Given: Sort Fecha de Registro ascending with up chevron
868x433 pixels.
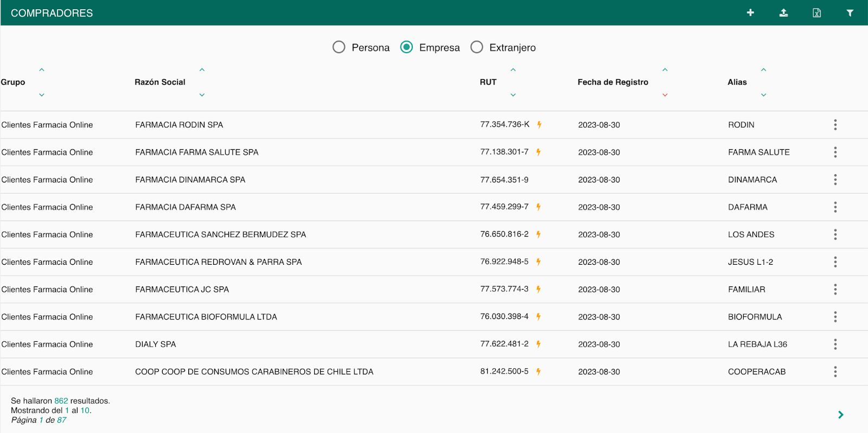Looking at the screenshot, I should (x=665, y=69).
